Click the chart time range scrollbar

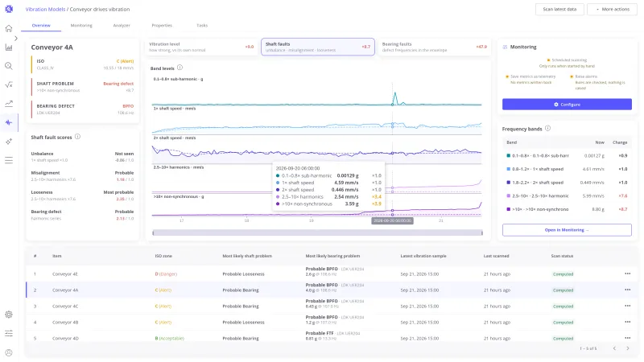point(317,232)
